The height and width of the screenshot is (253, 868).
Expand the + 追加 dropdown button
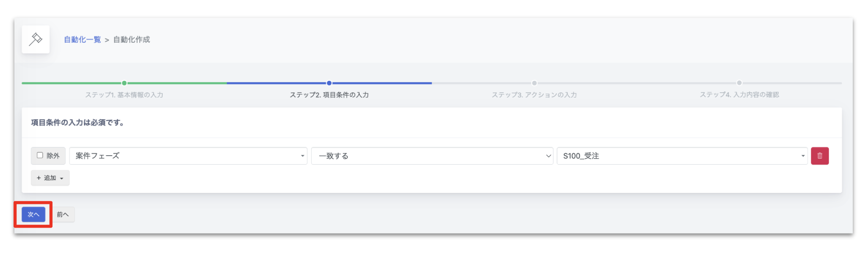[x=50, y=178]
